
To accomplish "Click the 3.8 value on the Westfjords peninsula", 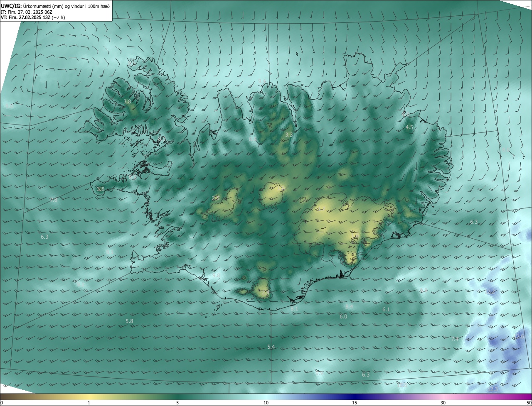I will pyautogui.click(x=128, y=102).
